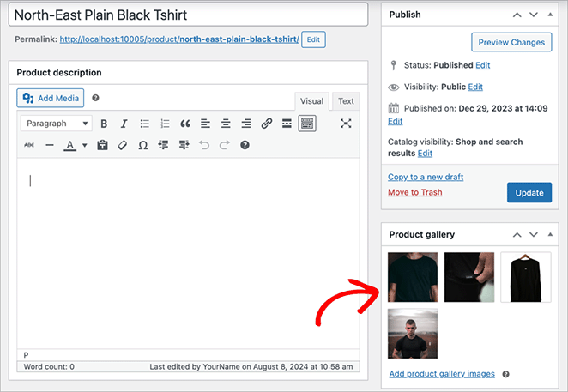The height and width of the screenshot is (392, 568).
Task: Toggle the second toolbar row button
Action: click(x=307, y=124)
